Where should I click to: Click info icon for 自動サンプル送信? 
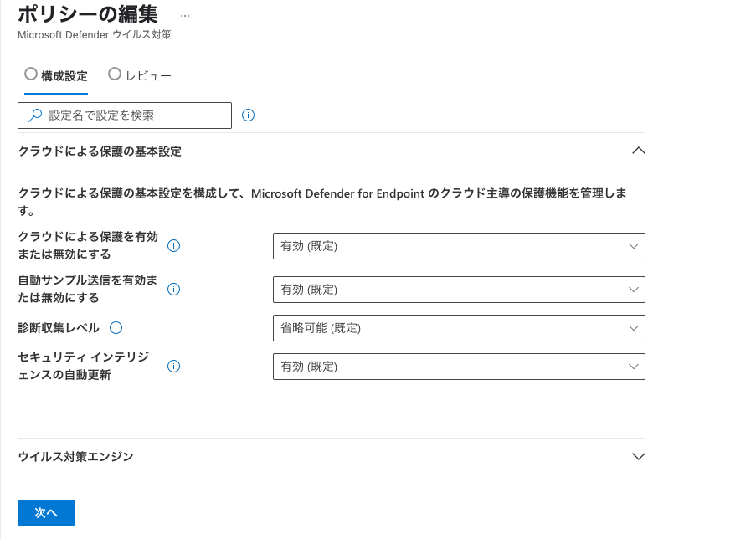click(x=173, y=290)
